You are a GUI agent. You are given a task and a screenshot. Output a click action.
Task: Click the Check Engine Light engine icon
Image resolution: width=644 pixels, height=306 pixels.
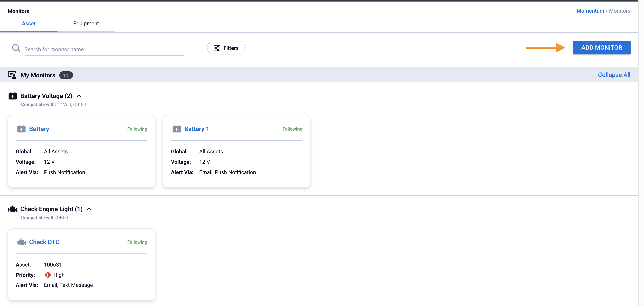click(x=12, y=209)
